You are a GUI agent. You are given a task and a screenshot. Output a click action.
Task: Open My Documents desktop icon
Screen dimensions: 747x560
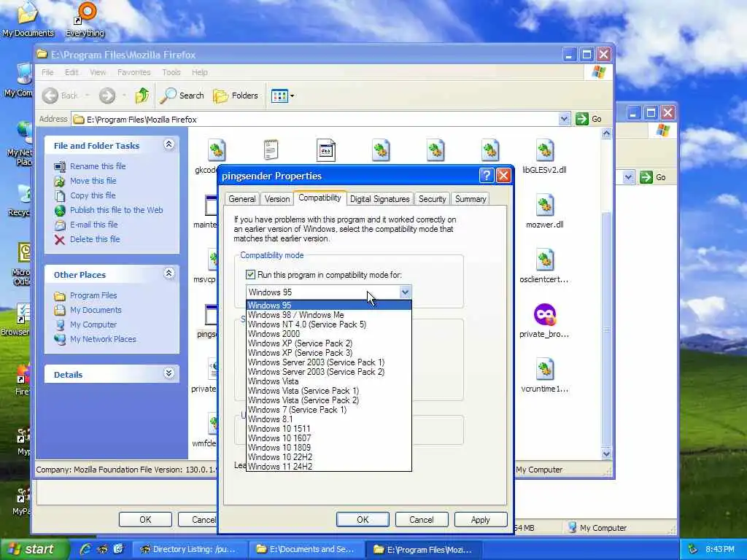(28, 20)
